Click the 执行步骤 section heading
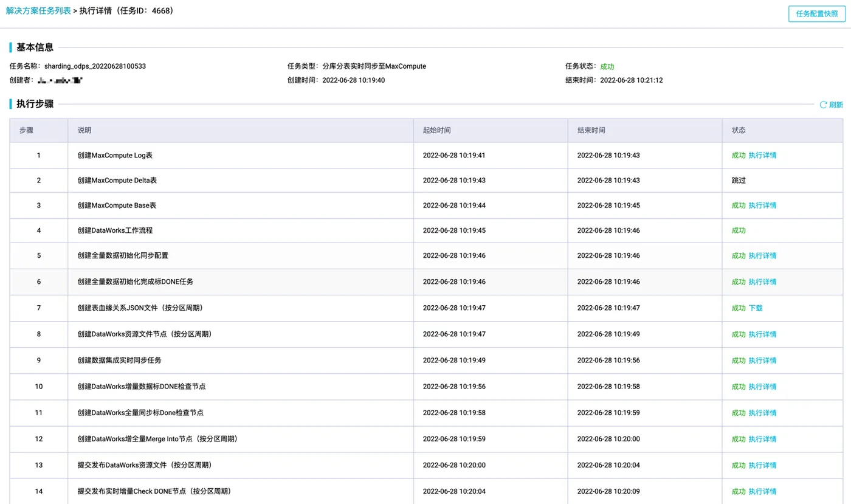851x504 pixels. (x=35, y=104)
